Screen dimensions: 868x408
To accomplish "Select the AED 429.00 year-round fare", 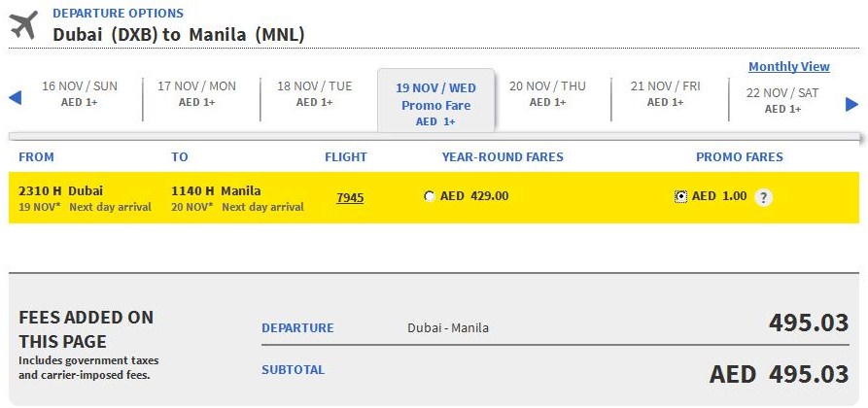I will [x=429, y=196].
